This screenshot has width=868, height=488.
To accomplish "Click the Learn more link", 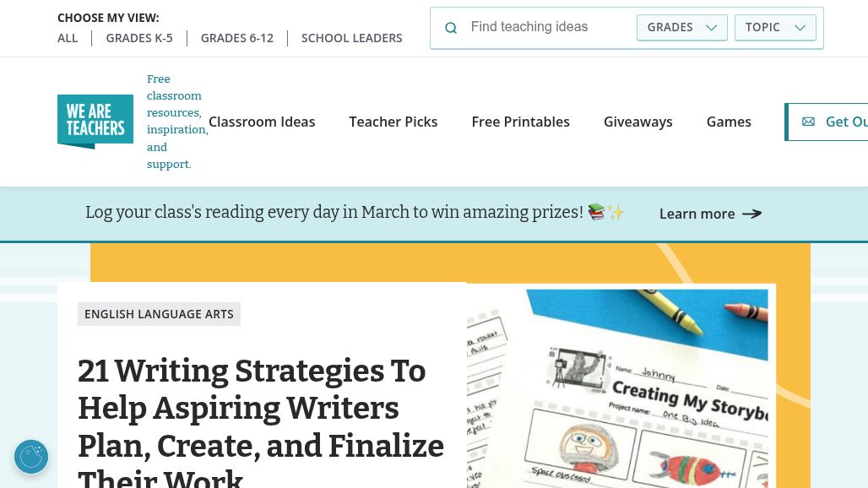I will (697, 214).
